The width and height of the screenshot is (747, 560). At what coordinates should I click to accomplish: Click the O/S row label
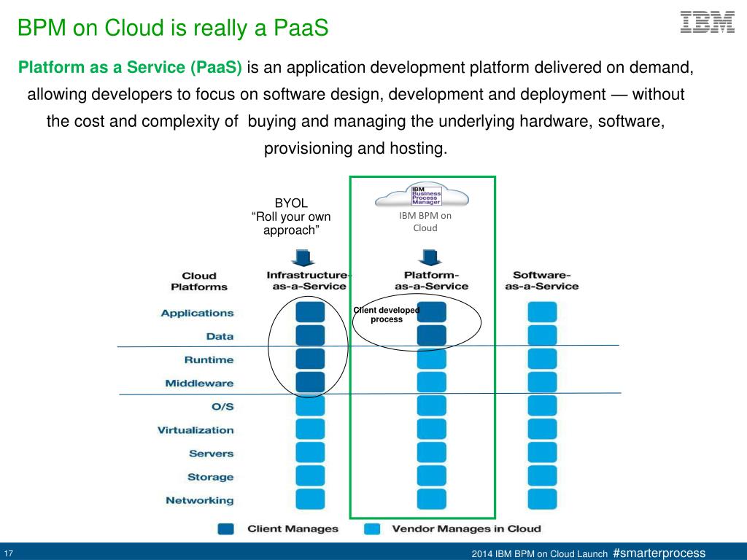(x=222, y=406)
